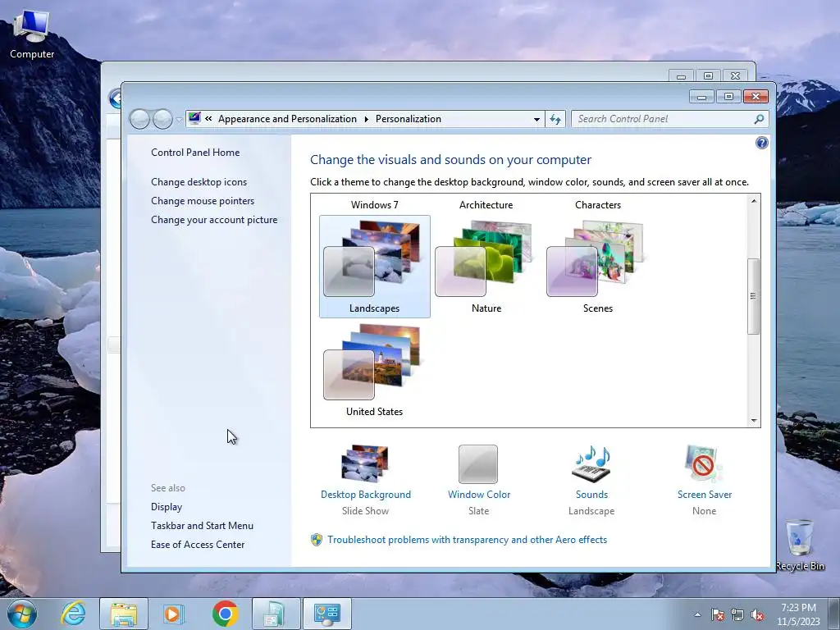Launch Internet Explorer from taskbar
Screen dimensions: 840x630
pyautogui.click(x=73, y=614)
